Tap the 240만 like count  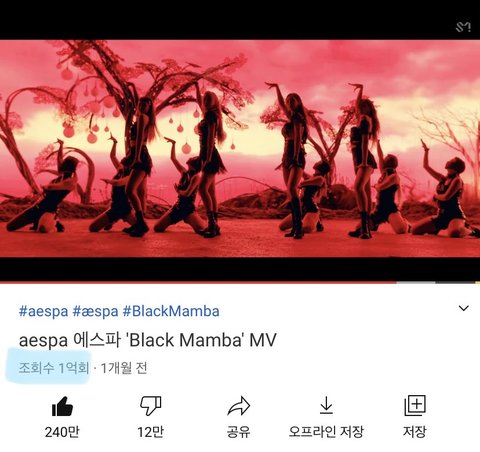62,432
